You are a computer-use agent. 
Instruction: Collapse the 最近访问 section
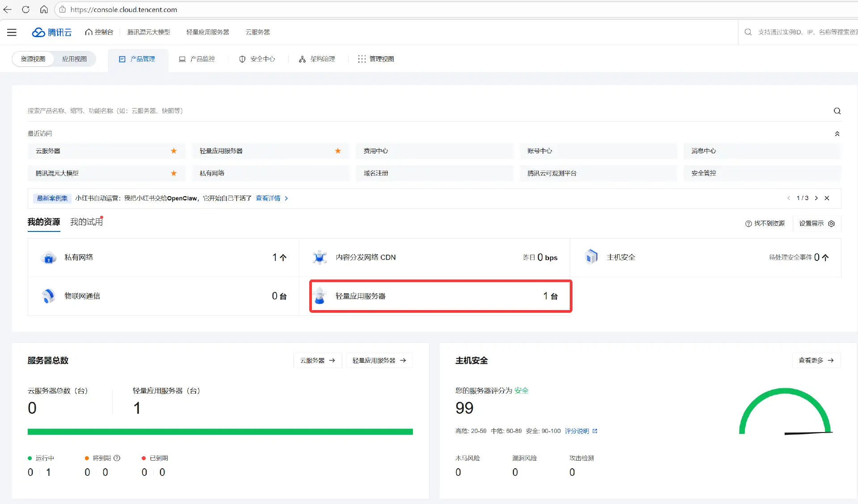(837, 133)
